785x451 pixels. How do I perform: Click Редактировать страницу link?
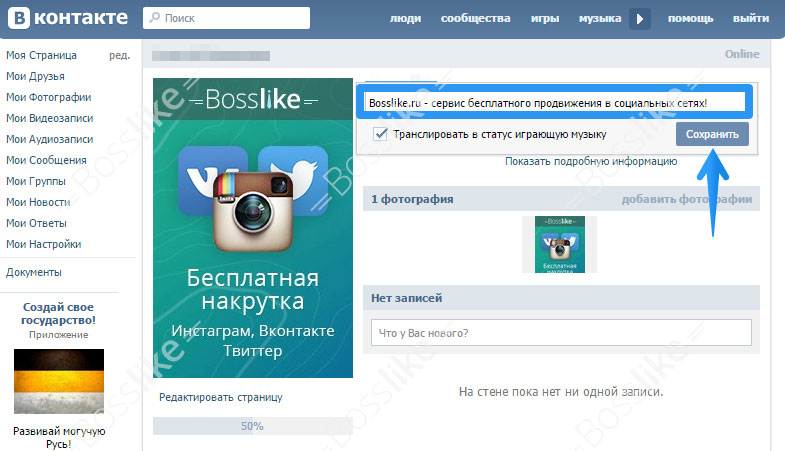pyautogui.click(x=221, y=397)
